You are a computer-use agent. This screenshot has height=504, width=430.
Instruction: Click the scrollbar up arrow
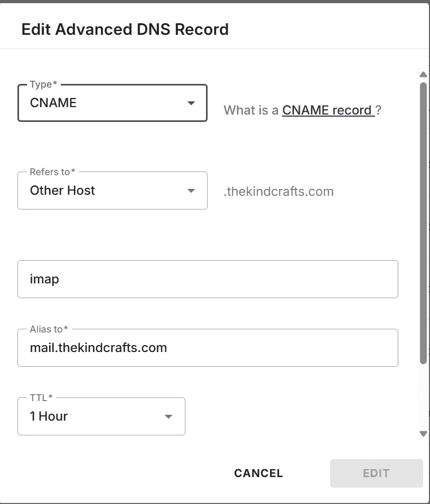(x=423, y=74)
